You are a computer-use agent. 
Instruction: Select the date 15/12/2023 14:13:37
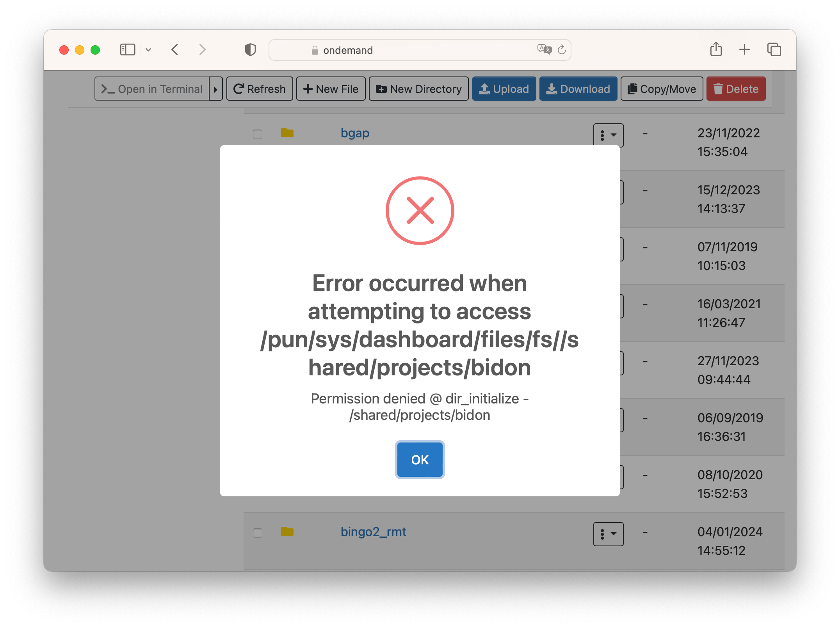728,199
